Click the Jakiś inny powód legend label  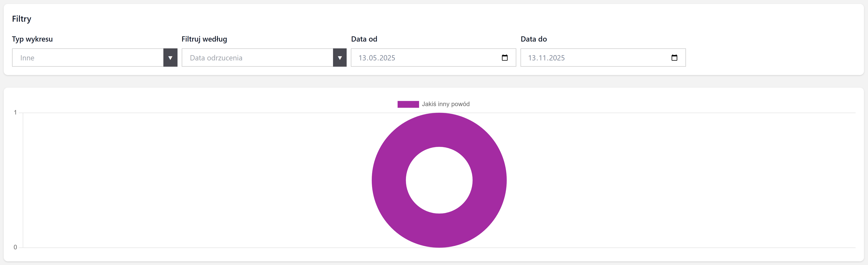[445, 104]
